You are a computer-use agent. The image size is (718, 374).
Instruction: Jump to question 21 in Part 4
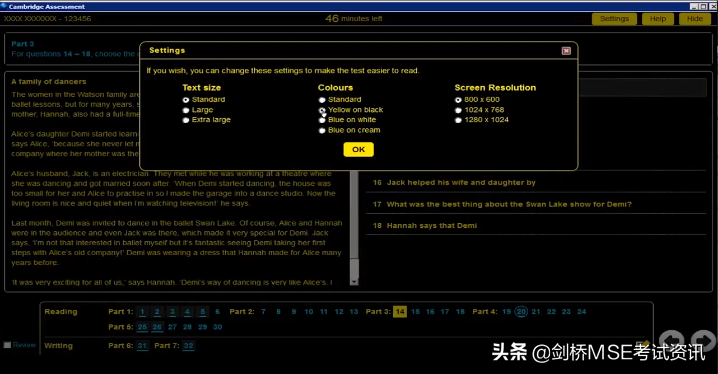(x=536, y=312)
